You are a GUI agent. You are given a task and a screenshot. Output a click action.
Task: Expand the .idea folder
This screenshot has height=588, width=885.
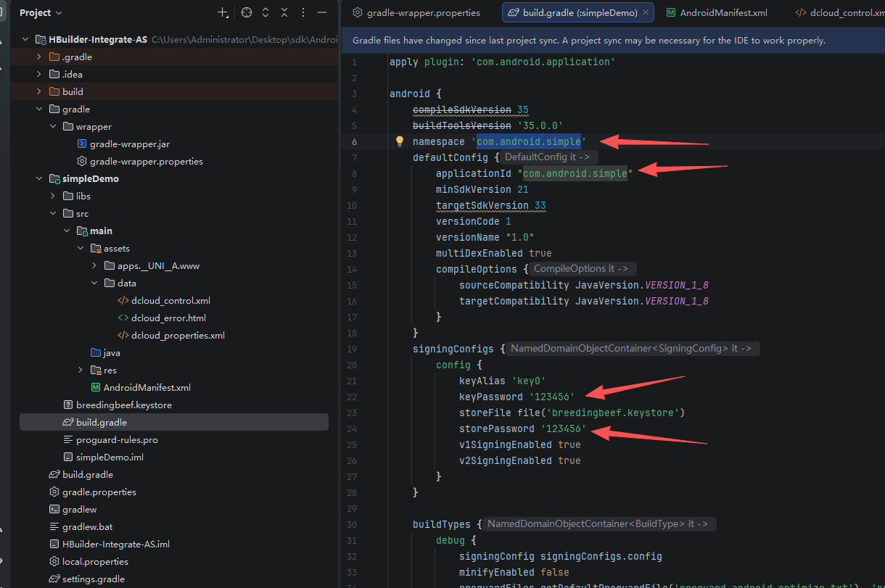point(39,74)
